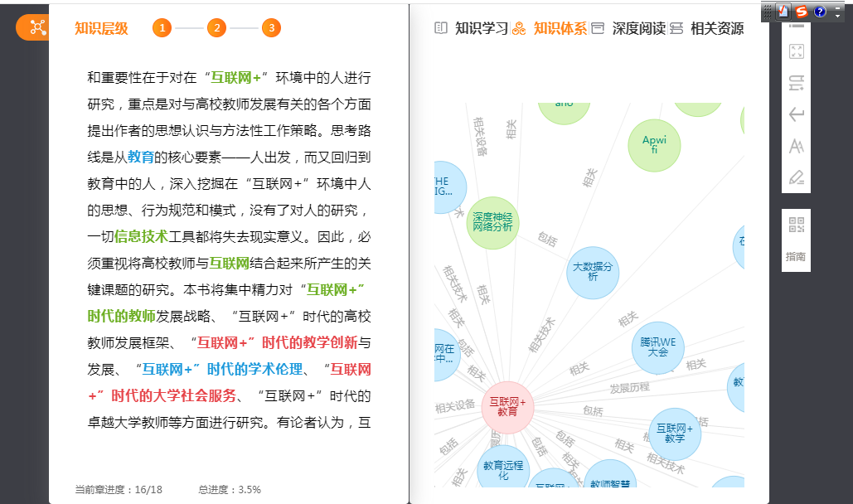This screenshot has height=504, width=853.
Task: Click the blue help question mark icon
Action: (x=819, y=11)
